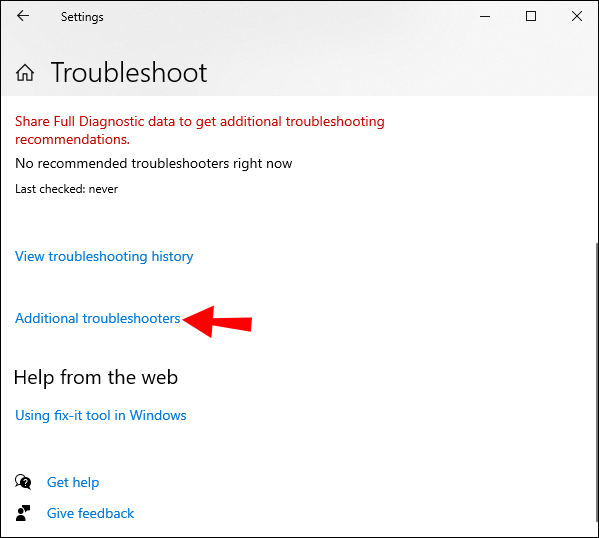
Task: Open View troubleshooting history link
Action: [x=104, y=256]
